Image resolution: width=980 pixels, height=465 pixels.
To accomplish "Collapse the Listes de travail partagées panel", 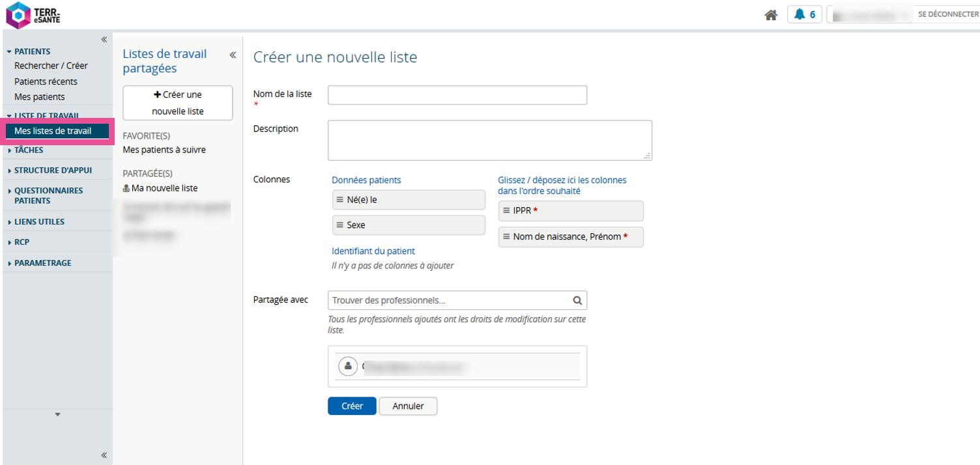I will point(233,55).
